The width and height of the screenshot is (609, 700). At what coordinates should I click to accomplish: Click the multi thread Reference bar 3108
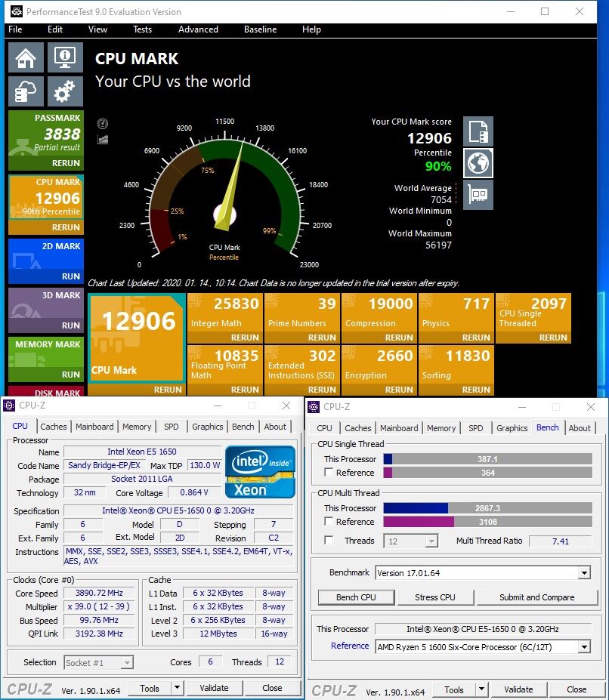(488, 522)
